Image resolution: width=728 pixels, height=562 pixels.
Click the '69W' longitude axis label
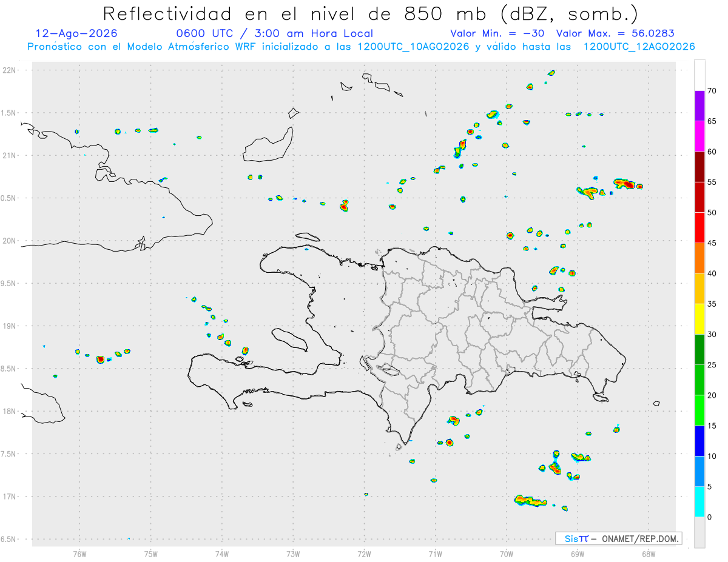tap(578, 553)
